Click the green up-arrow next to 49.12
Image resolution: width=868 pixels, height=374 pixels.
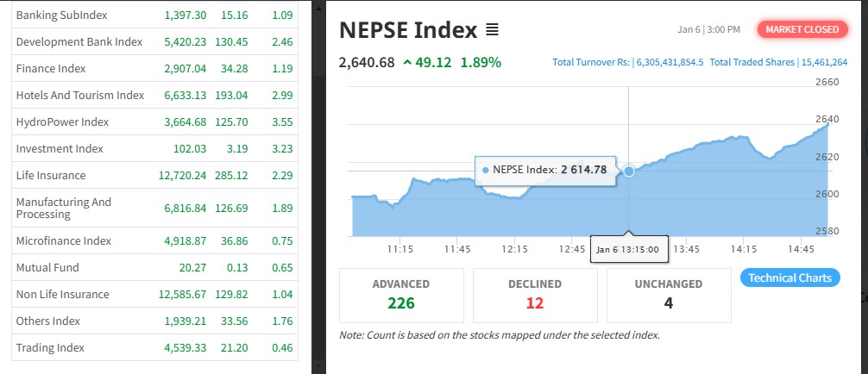click(x=407, y=62)
